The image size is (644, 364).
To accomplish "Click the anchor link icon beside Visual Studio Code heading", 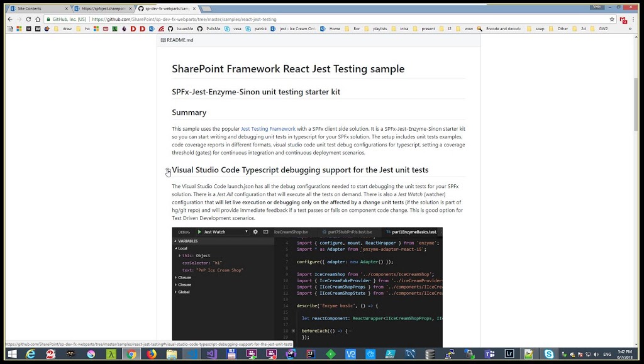I will (x=168, y=170).
